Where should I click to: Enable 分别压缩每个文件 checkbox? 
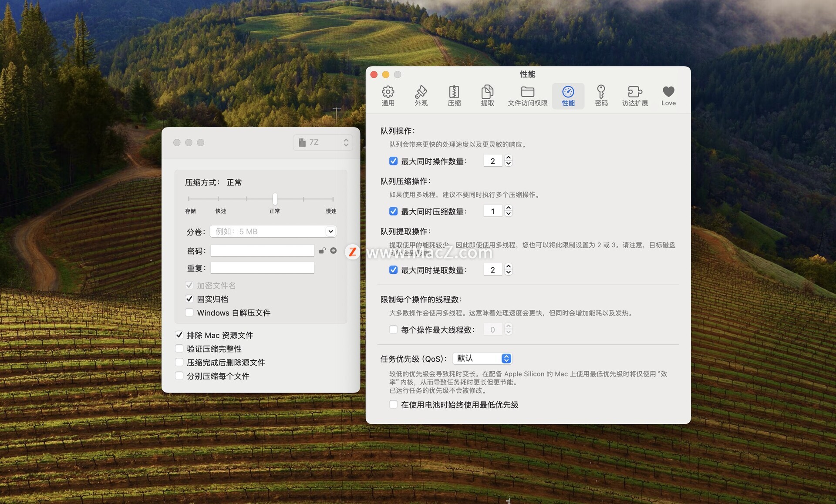pyautogui.click(x=179, y=376)
